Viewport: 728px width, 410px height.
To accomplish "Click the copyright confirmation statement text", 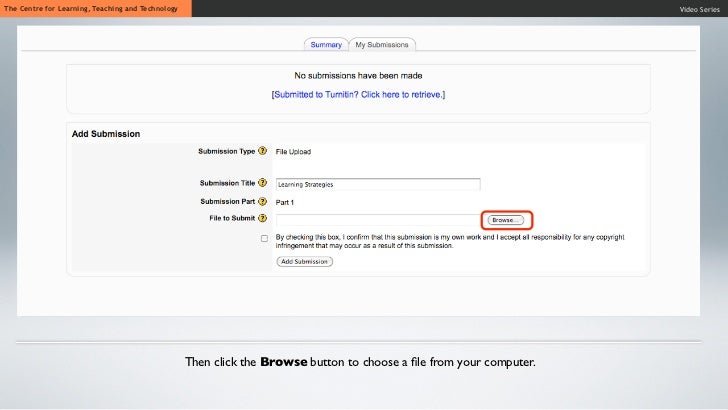I will tap(450, 241).
